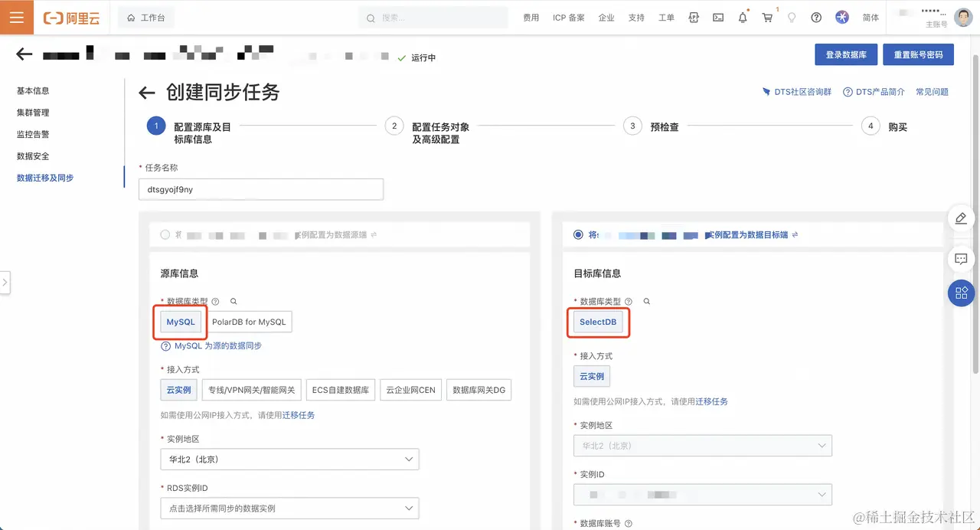The height and width of the screenshot is (530, 980).
Task: Click the top search box
Action: click(x=433, y=18)
